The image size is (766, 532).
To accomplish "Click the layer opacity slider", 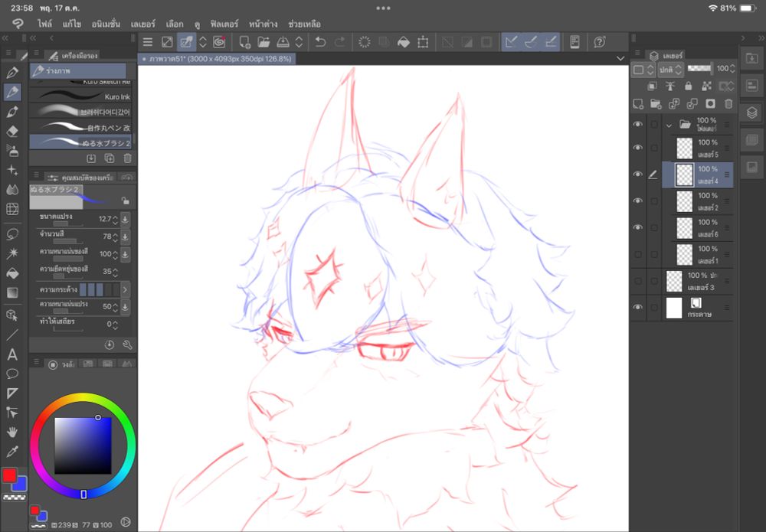I will tap(699, 69).
